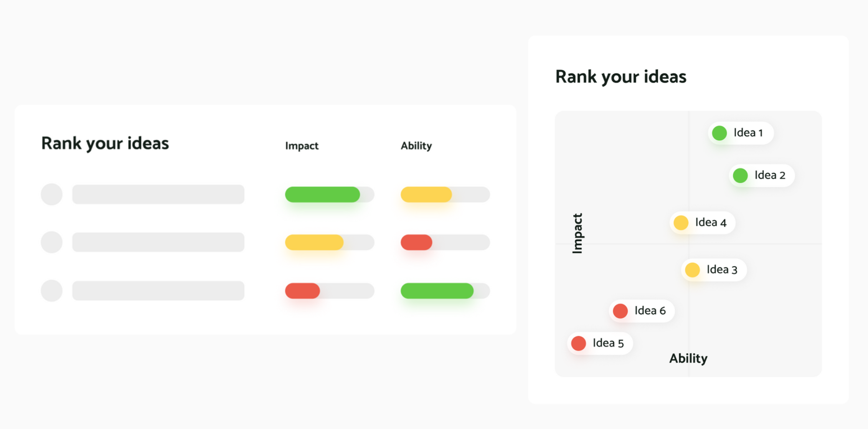Click the third idea's gray text field

(158, 291)
